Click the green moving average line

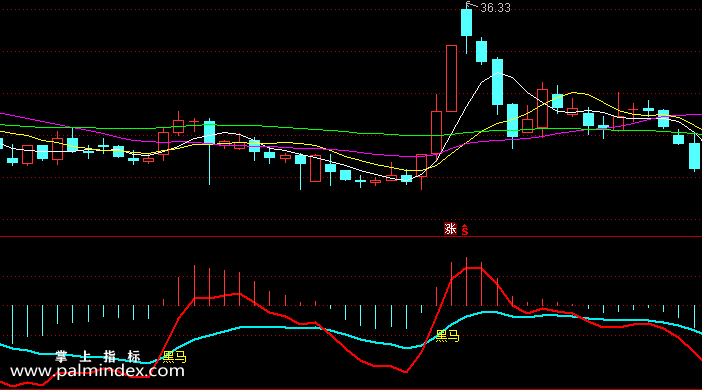[313, 129]
